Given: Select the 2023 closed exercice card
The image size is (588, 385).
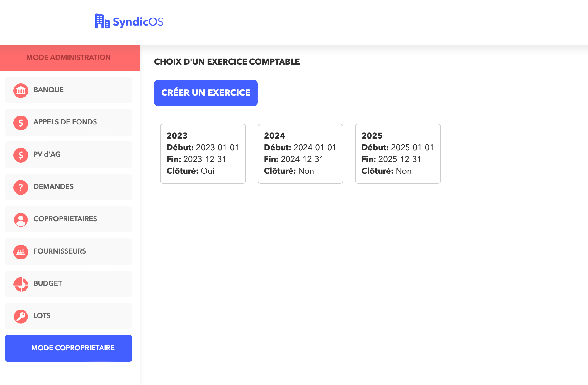Looking at the screenshot, I should click(x=203, y=154).
